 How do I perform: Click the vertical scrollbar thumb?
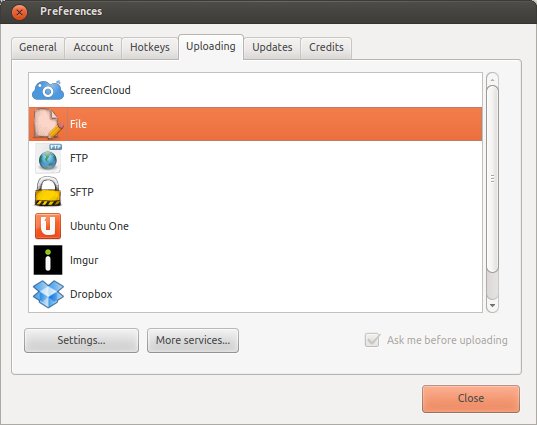(x=492, y=179)
